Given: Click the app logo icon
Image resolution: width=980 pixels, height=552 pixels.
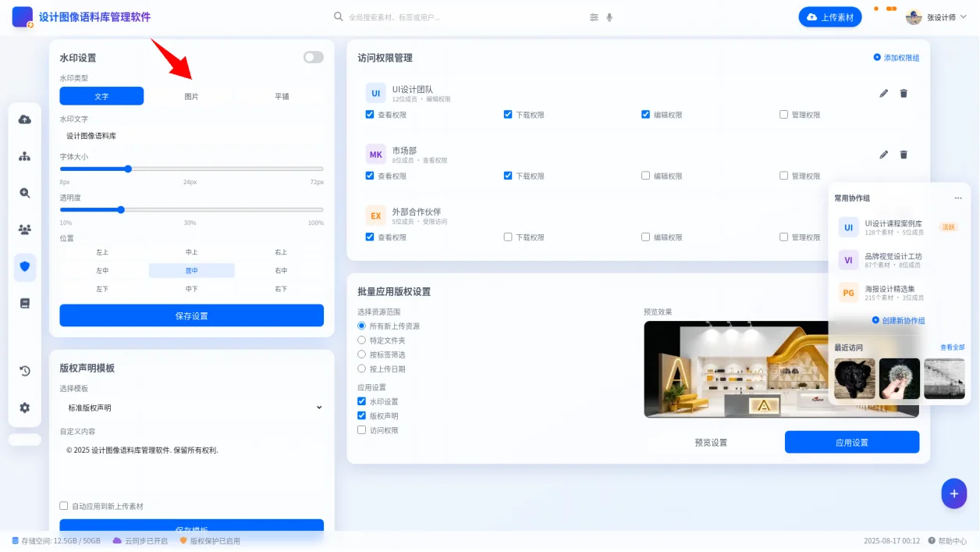Looking at the screenshot, I should pos(23,16).
